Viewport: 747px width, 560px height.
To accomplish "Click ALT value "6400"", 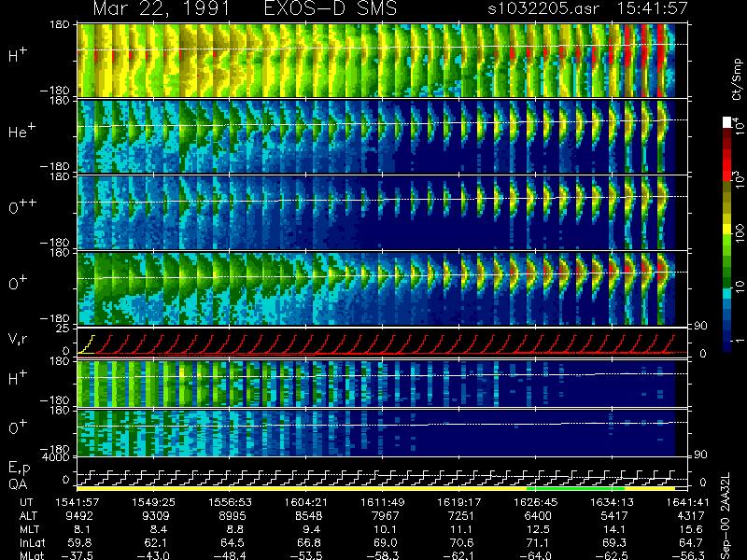I will 538,516.
